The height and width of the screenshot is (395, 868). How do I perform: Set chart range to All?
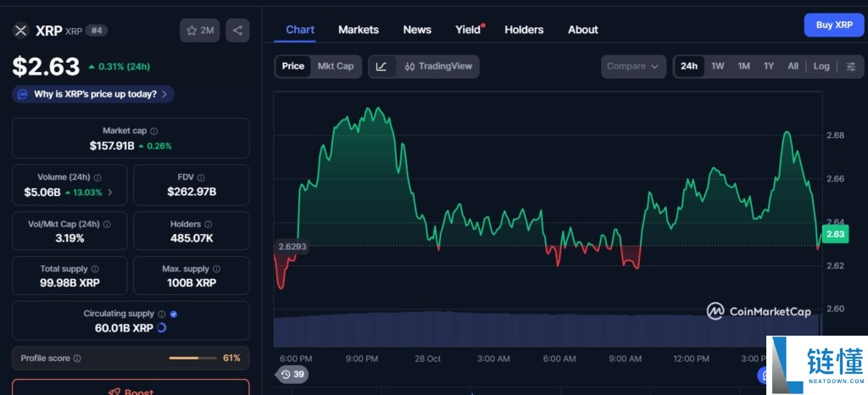(x=793, y=66)
